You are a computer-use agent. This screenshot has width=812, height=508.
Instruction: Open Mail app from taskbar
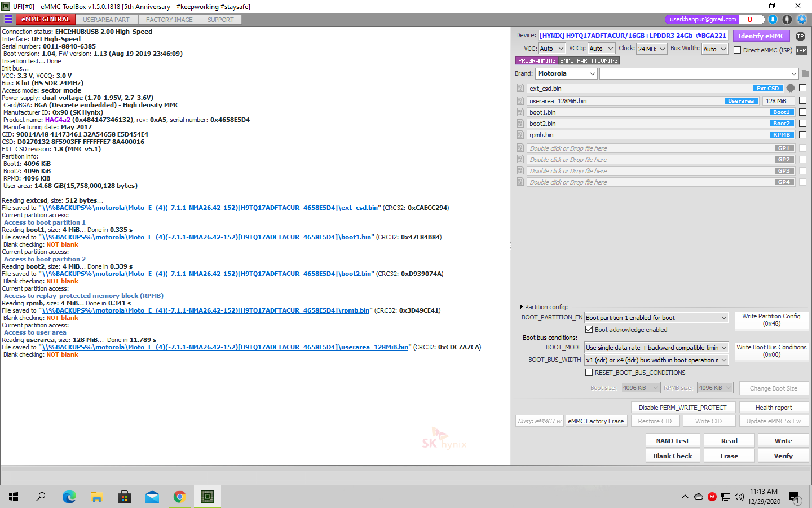coord(152,497)
